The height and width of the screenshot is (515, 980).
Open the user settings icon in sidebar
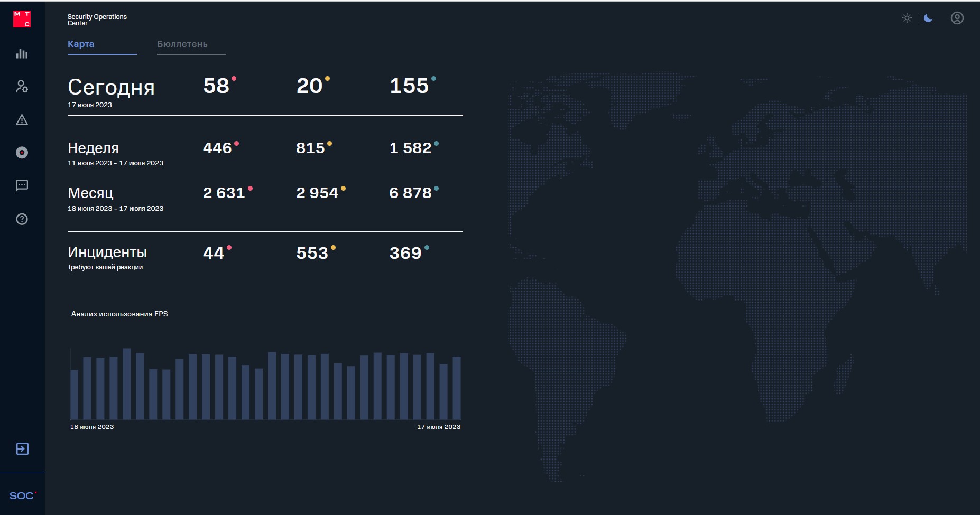pos(22,86)
